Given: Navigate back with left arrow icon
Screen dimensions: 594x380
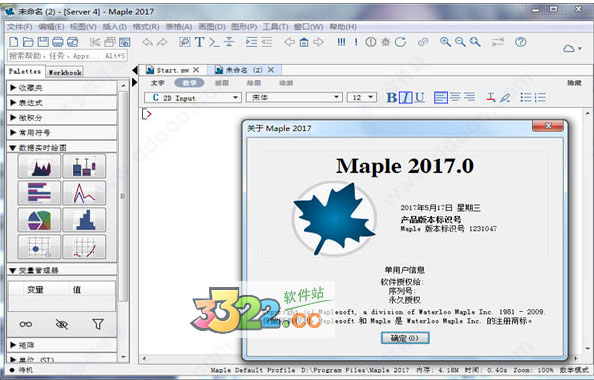Looking at the screenshot, I should [289, 42].
